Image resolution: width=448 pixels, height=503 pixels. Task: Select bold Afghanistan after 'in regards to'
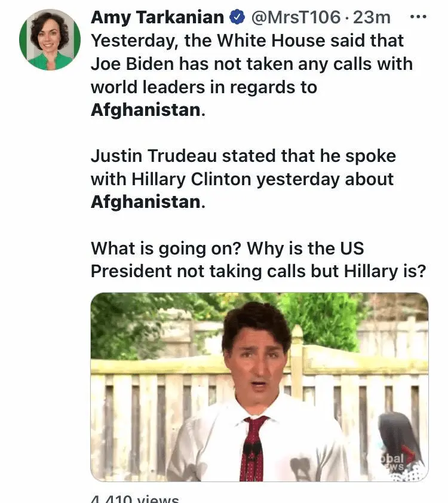coord(146,110)
